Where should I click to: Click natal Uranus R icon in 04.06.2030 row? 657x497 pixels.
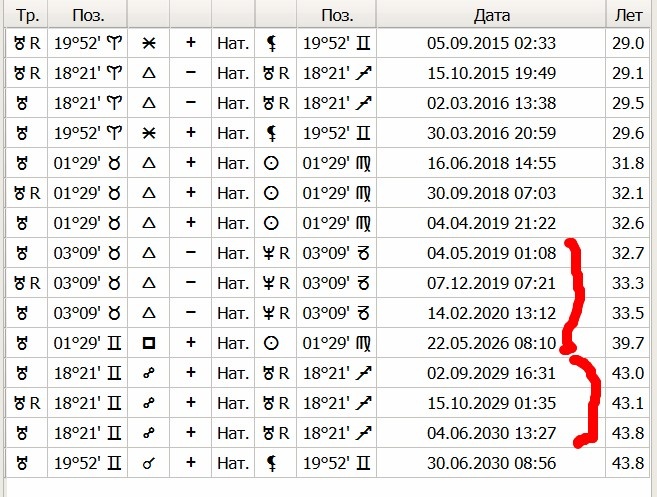pos(276,433)
